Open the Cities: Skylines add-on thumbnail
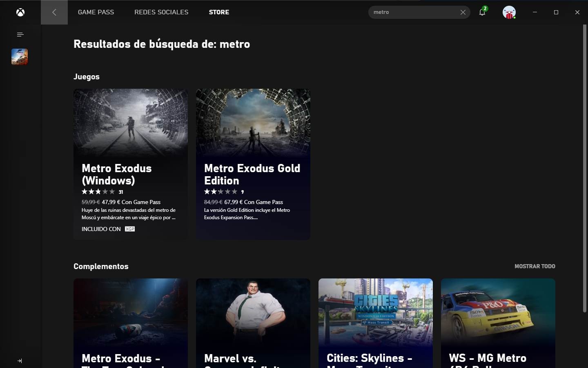The image size is (588, 368). [x=376, y=313]
